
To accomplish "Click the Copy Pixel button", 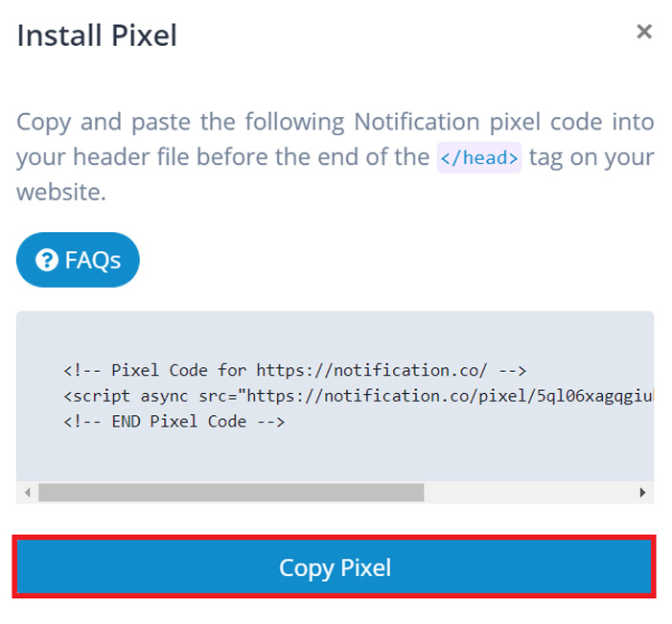I will pyautogui.click(x=335, y=566).
